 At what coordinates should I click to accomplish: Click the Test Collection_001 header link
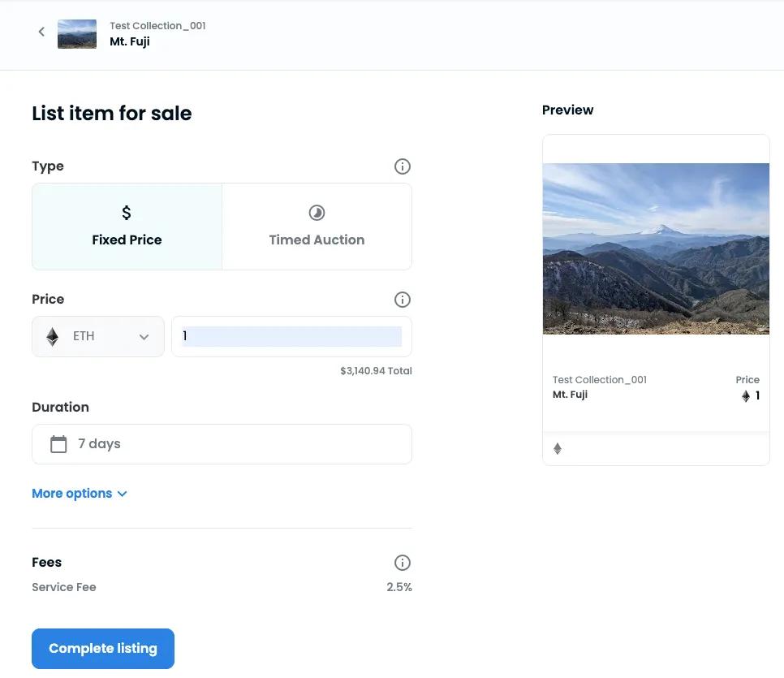[x=157, y=26]
